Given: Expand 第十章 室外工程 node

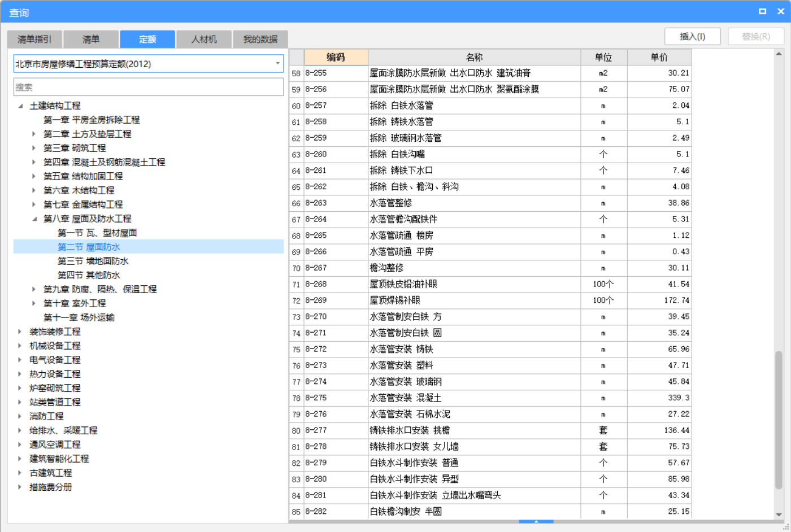Looking at the screenshot, I should point(34,303).
